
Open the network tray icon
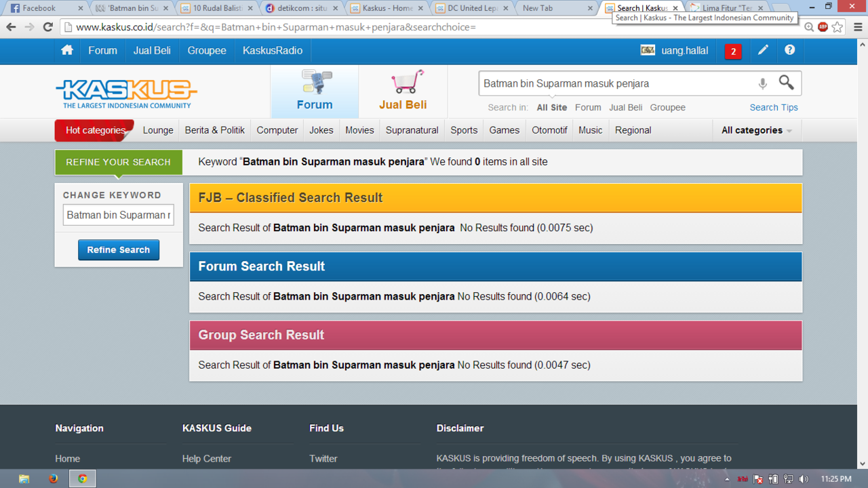click(789, 479)
